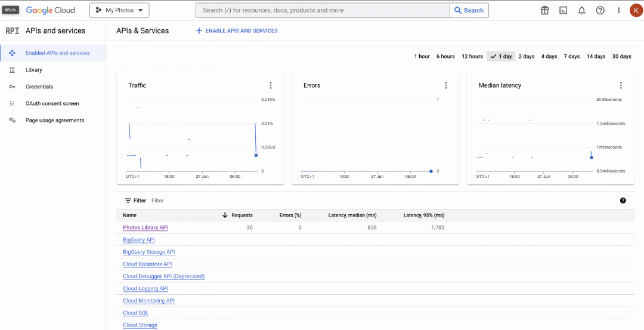Viewport: 644px width, 330px height.
Task: Open the My Photos project selector
Action: click(x=119, y=10)
